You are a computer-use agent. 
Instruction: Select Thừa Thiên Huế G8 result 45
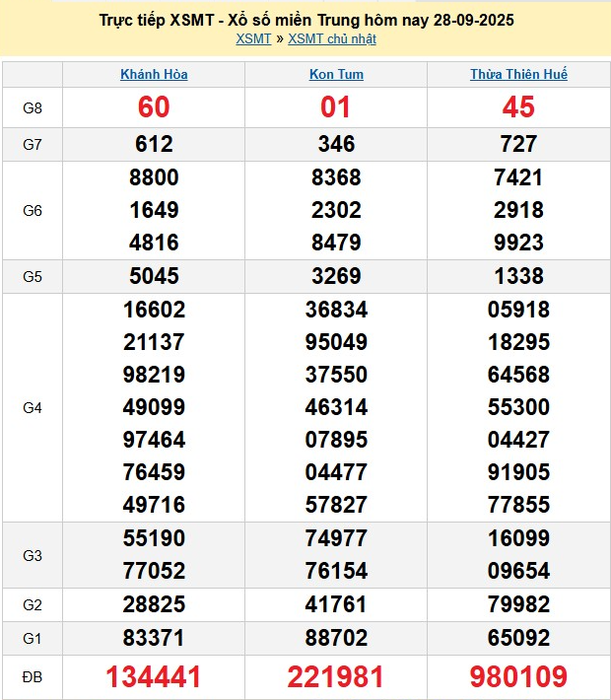coord(518,107)
